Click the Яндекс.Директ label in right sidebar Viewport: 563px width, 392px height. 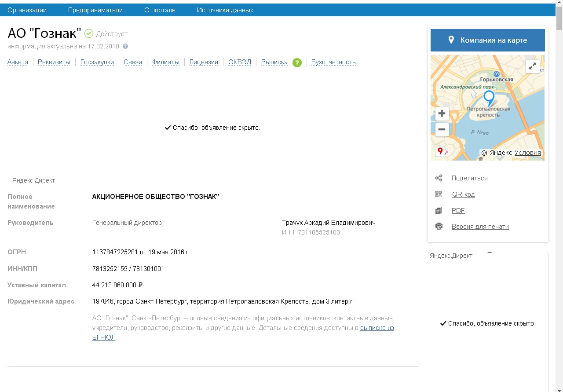coord(451,256)
